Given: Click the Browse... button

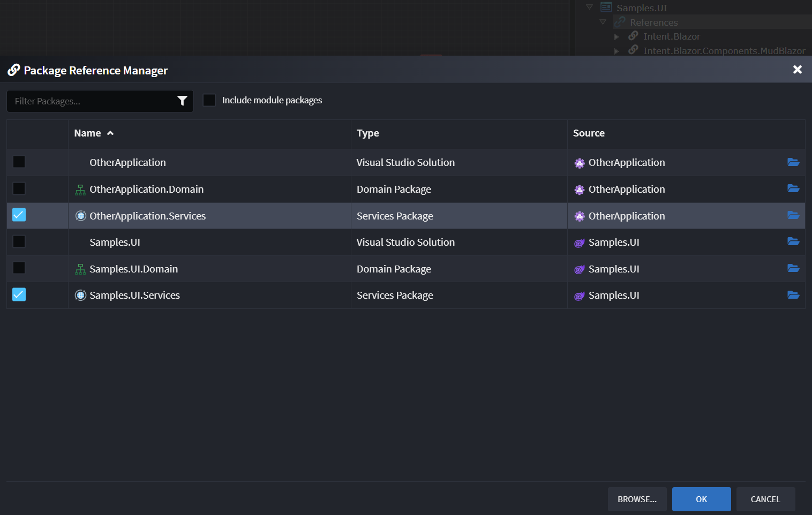Looking at the screenshot, I should click(637, 499).
